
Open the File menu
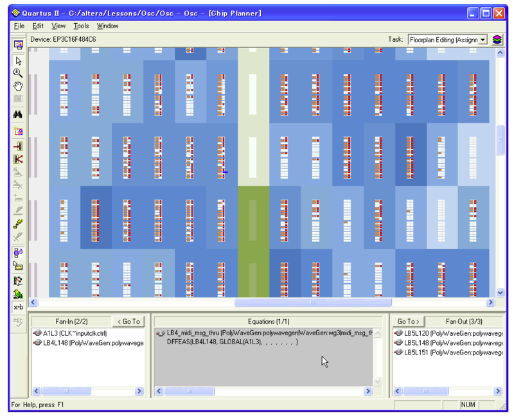click(19, 26)
